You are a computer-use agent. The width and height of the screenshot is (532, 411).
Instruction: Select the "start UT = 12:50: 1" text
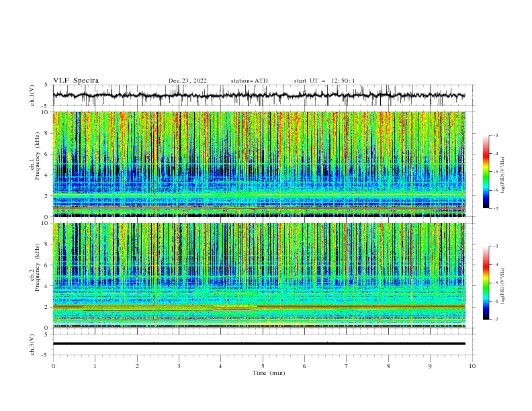point(324,81)
